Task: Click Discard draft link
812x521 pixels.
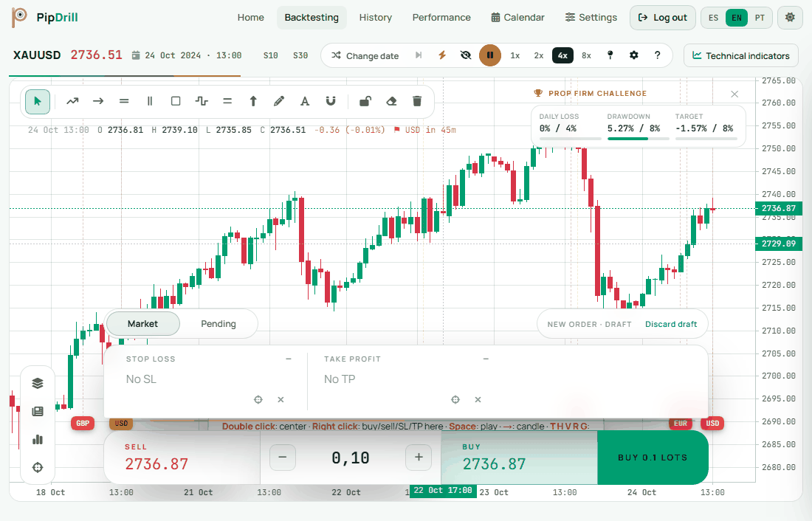Action: tap(671, 324)
